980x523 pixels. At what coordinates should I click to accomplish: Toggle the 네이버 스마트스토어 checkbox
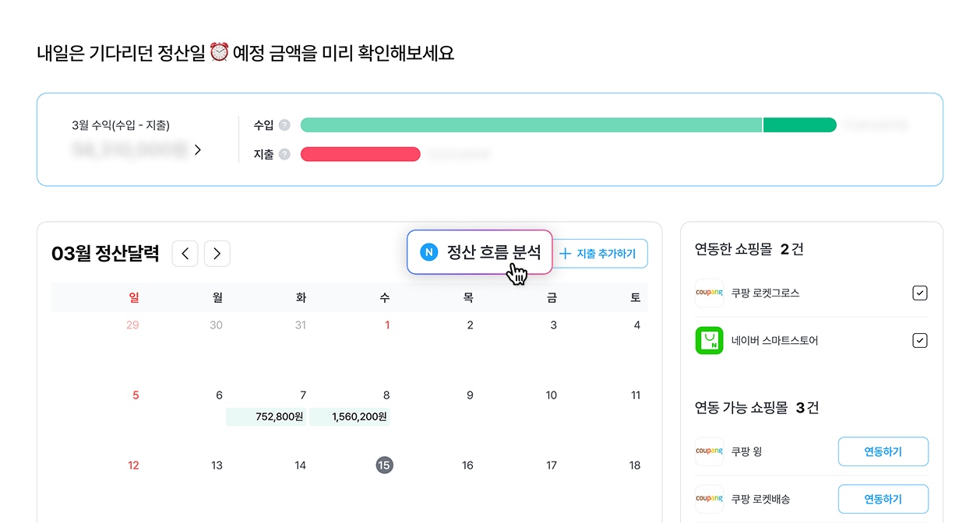pos(919,341)
